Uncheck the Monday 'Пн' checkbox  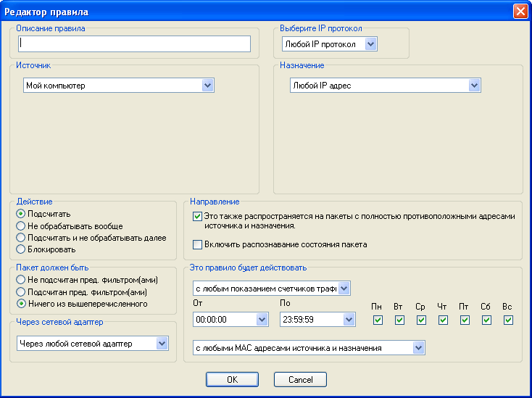pyautogui.click(x=378, y=320)
